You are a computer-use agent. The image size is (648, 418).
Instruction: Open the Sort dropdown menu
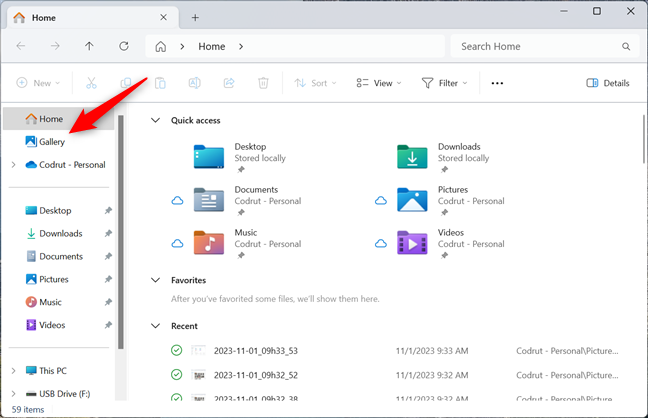point(313,83)
